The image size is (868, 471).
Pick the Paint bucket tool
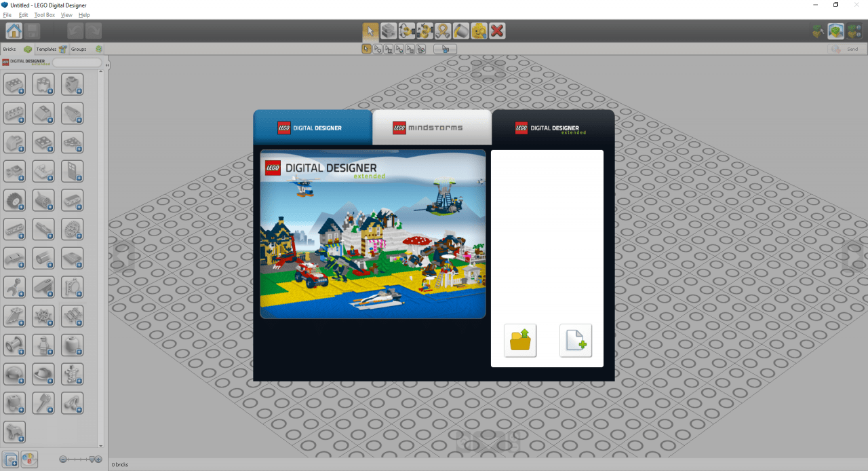tap(461, 31)
